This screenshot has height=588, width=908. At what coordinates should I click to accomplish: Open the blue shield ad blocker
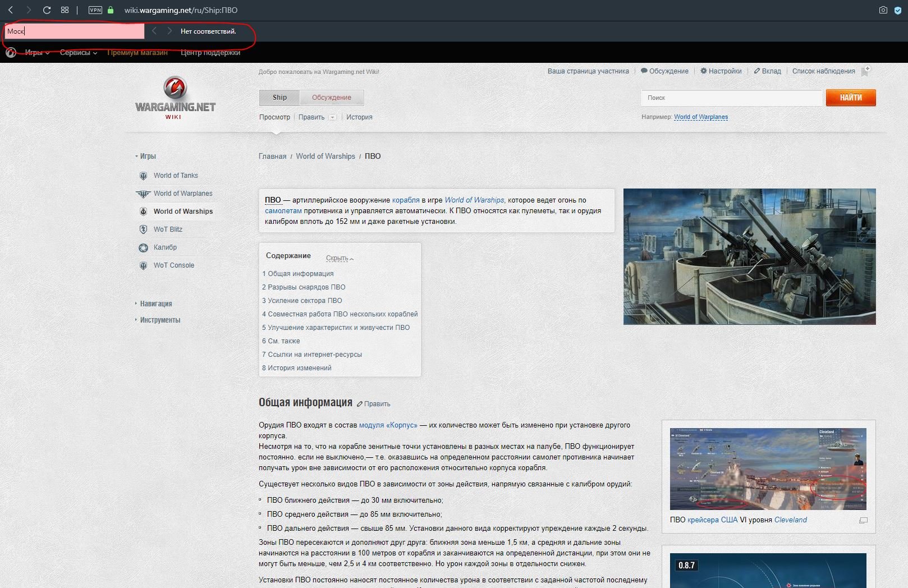click(898, 10)
